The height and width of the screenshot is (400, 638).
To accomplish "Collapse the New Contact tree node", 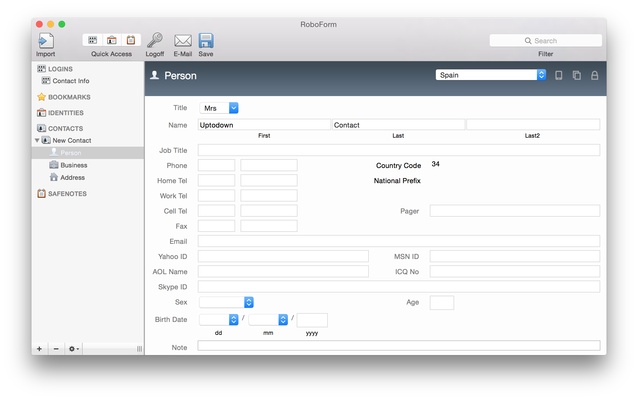I will 37,140.
